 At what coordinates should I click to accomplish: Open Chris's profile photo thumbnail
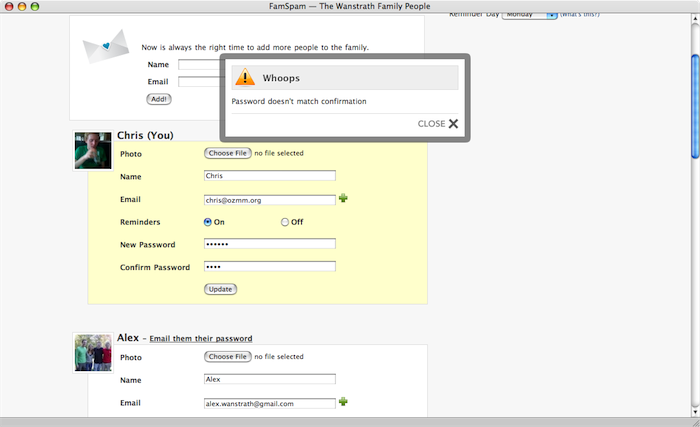93,151
